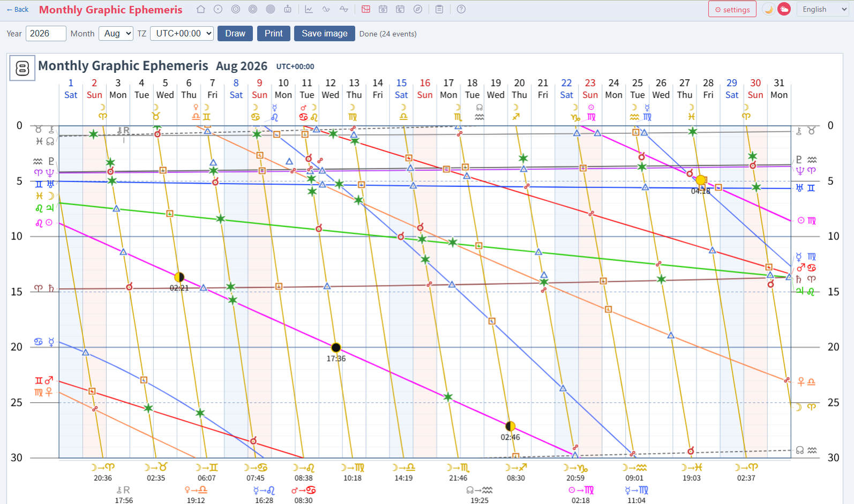Click the Venus enters Libra 19:12 event

196,495
